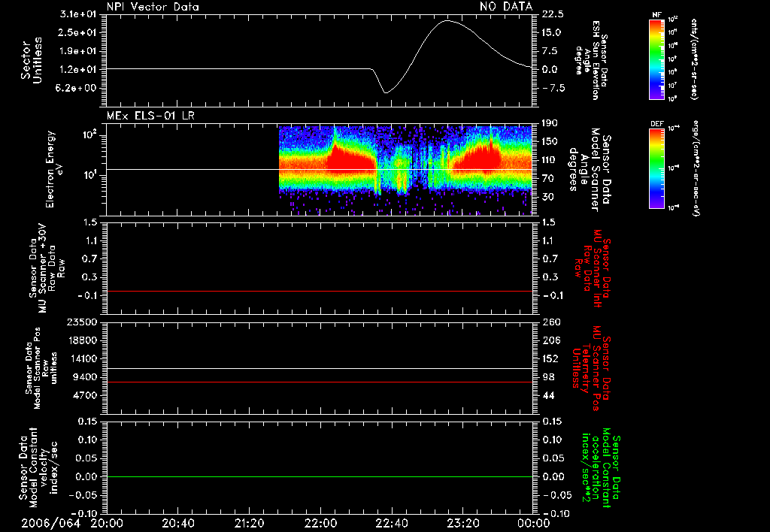
Task: Click the NF color scale bar
Action: point(656,59)
